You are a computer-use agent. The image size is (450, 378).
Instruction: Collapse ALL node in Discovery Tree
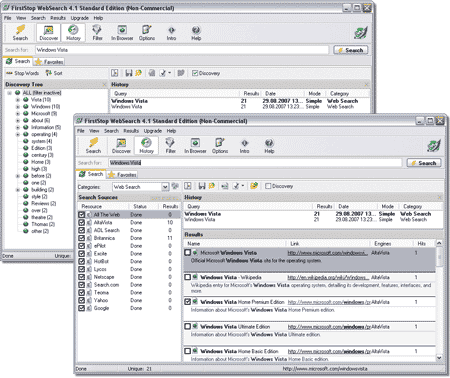(x=10, y=93)
